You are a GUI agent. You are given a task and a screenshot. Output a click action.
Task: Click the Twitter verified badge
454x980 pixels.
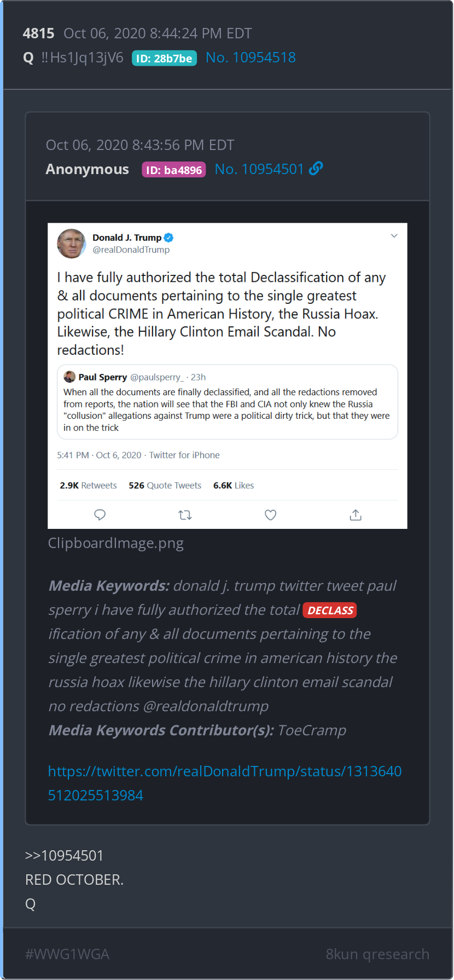(x=168, y=238)
